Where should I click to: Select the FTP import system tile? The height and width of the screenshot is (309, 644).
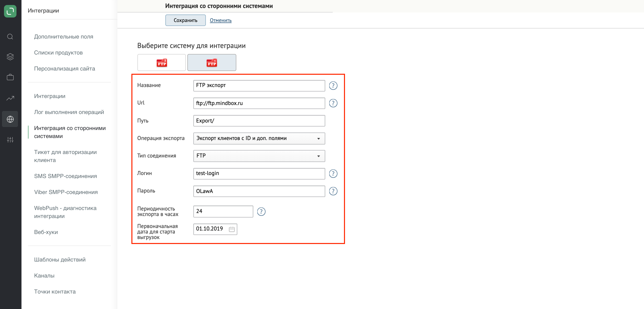click(162, 62)
